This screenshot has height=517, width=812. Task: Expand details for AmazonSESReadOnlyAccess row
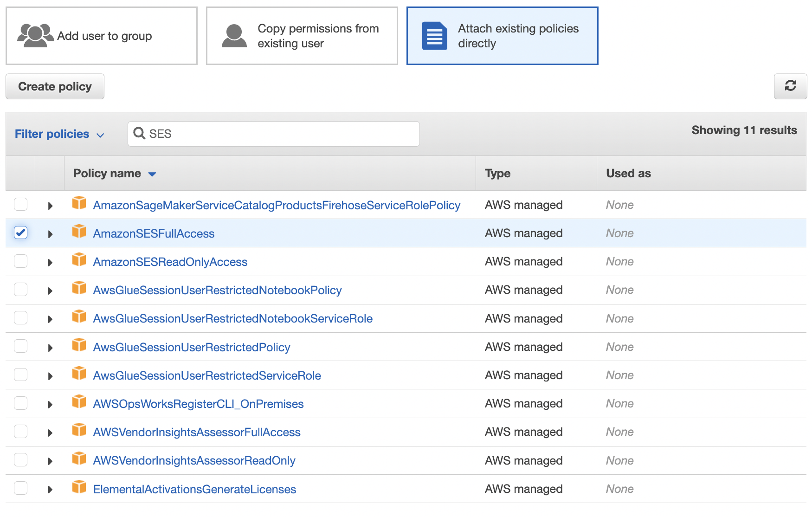click(x=50, y=262)
